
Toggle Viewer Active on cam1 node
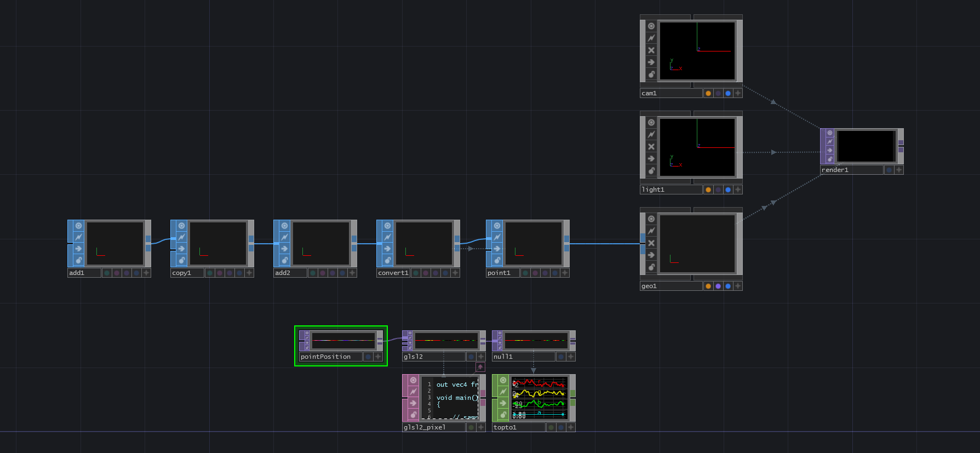651,26
